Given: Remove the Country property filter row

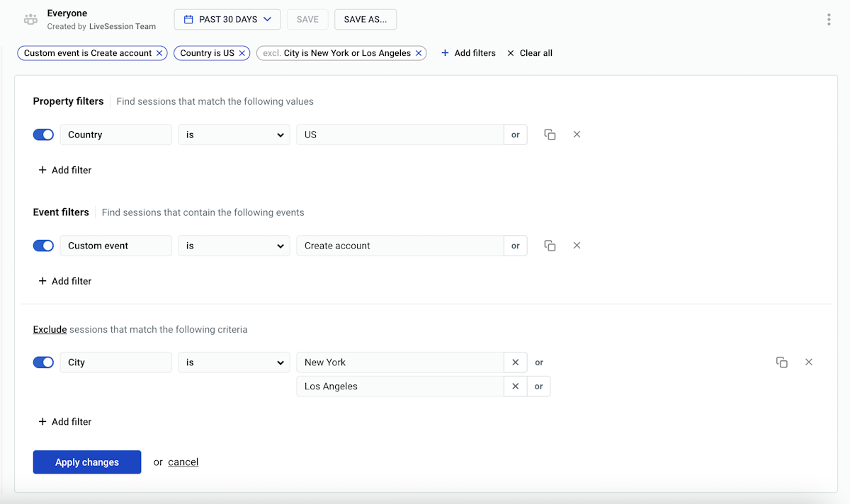Looking at the screenshot, I should 577,134.
